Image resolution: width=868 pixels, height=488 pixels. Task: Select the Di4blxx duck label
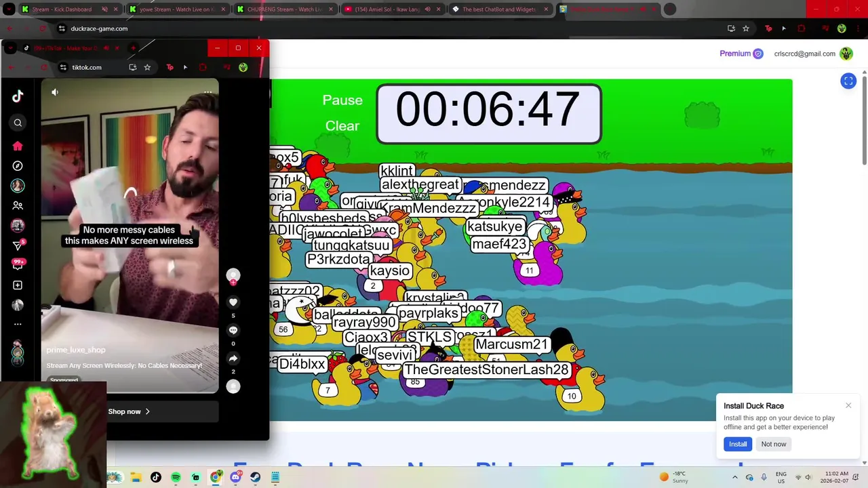pos(302,364)
